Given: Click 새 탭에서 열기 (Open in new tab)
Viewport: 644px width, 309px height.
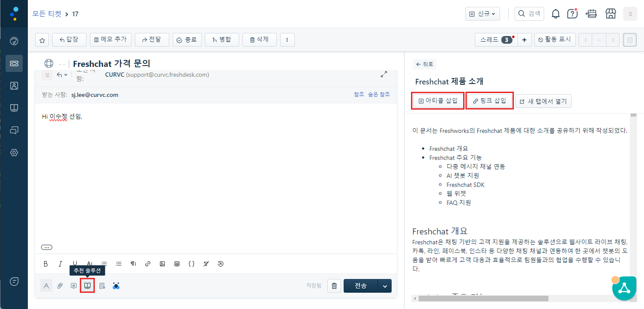Looking at the screenshot, I should click(x=543, y=101).
